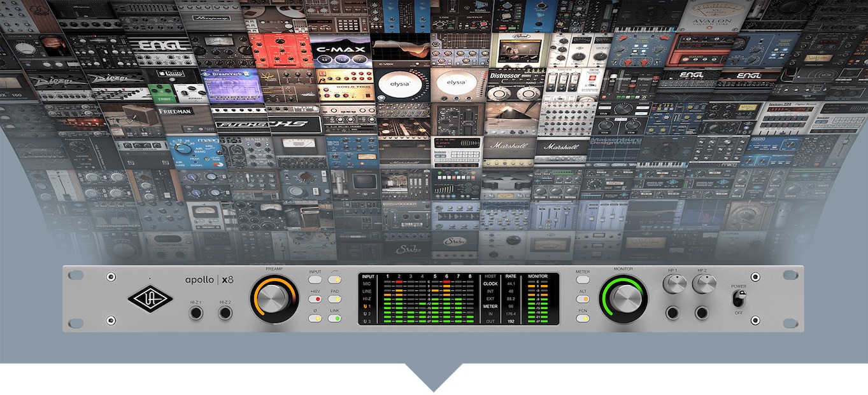
Task: Toggle the Ø polarity invert button
Action: pyautogui.click(x=315, y=318)
